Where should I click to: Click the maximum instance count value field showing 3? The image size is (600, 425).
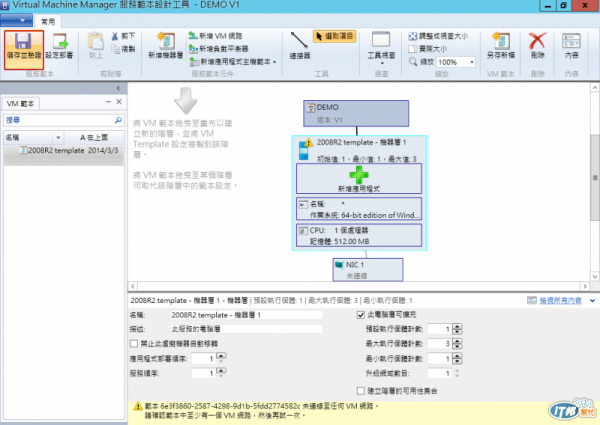pyautogui.click(x=439, y=344)
